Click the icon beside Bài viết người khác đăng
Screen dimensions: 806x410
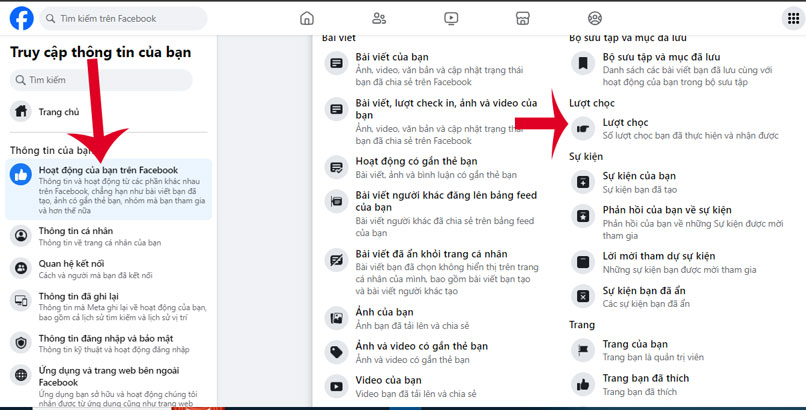coord(337,201)
